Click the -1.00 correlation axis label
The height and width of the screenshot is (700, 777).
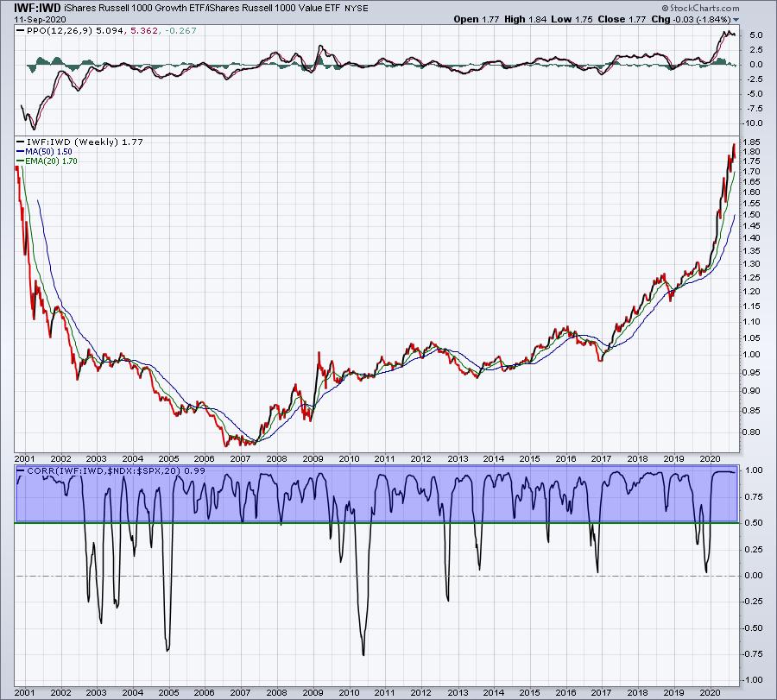point(753,680)
